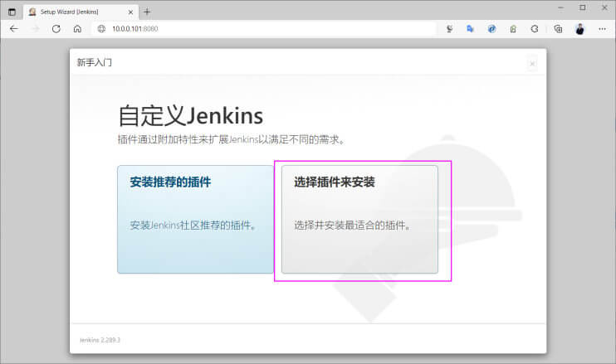Screen dimensions: 616x364
Task: Go back to the previous page
Action: point(14,29)
